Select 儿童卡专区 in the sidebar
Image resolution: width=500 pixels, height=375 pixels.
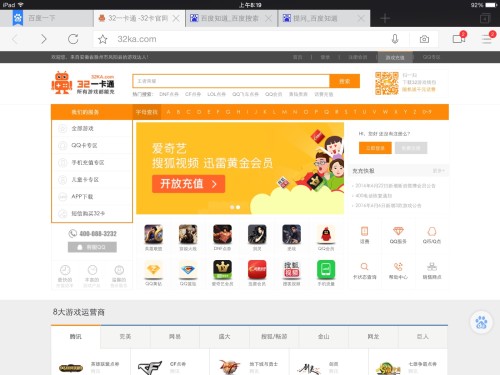[x=92, y=179]
